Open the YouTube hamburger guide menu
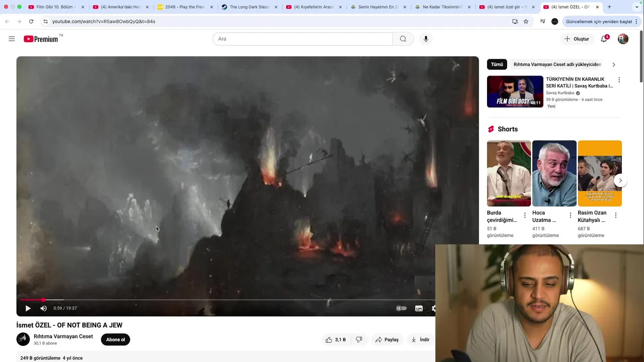 (x=12, y=39)
